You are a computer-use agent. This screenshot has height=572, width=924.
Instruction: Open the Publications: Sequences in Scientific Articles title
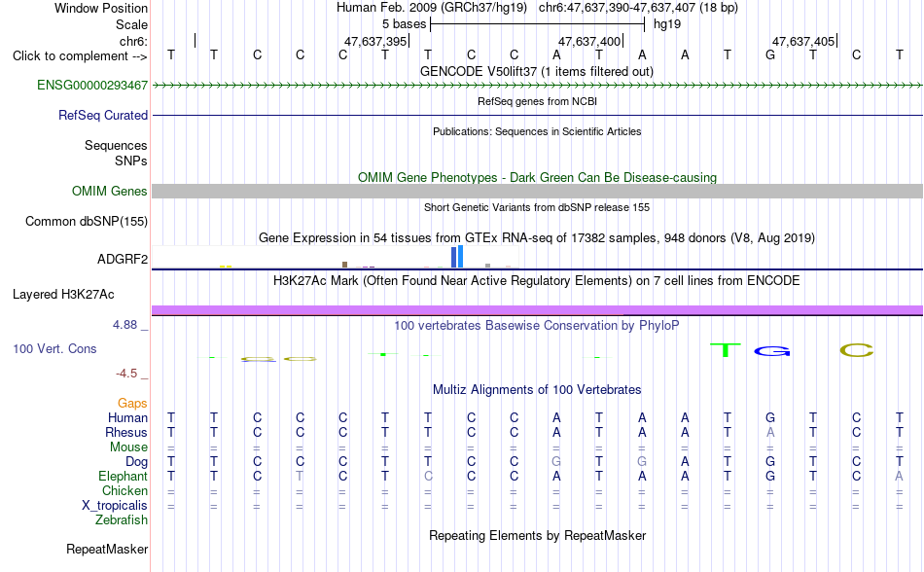point(537,131)
